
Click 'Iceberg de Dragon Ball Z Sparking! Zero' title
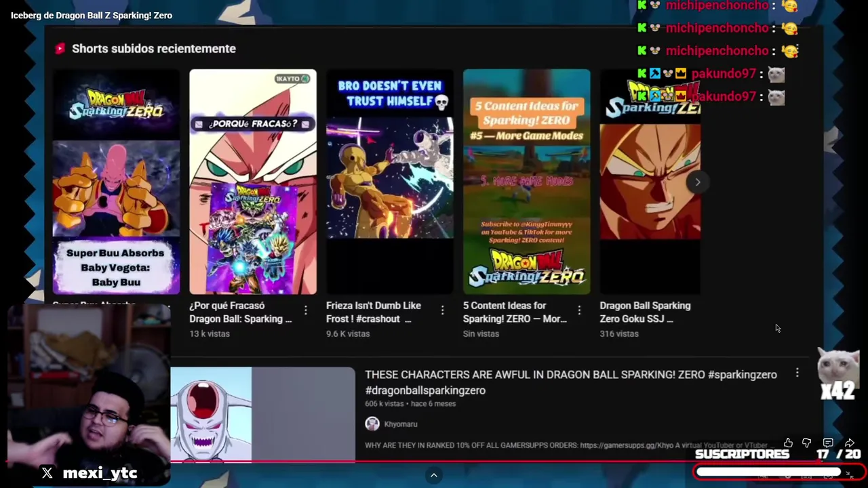pos(92,16)
